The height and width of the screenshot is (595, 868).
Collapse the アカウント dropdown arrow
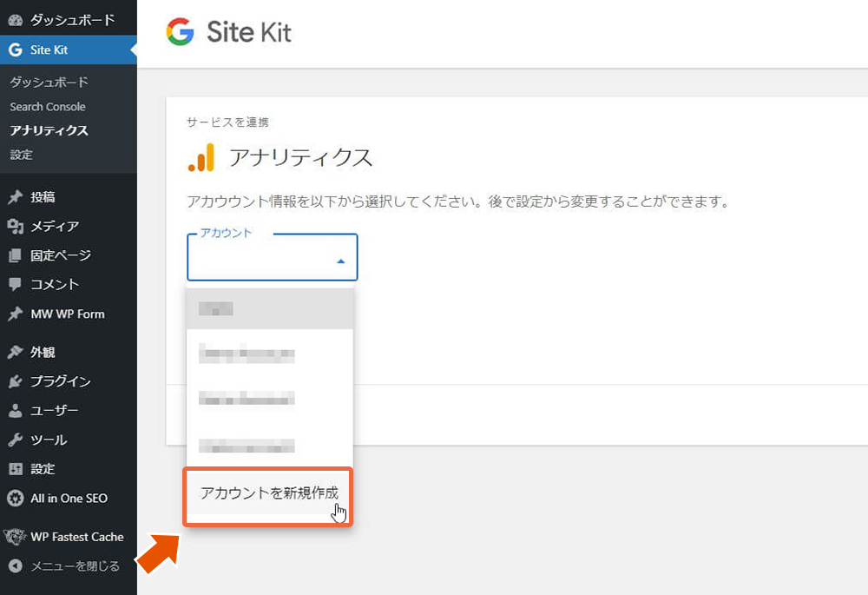341,261
